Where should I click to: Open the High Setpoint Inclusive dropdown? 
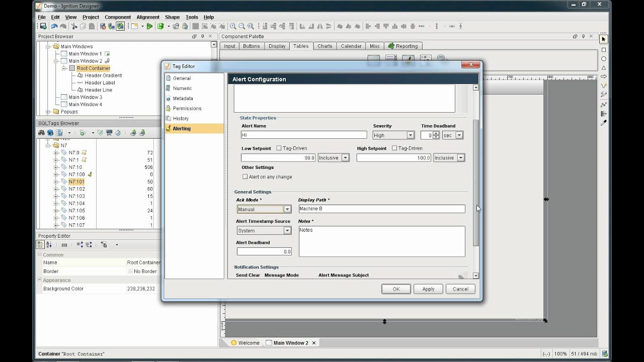(x=460, y=158)
